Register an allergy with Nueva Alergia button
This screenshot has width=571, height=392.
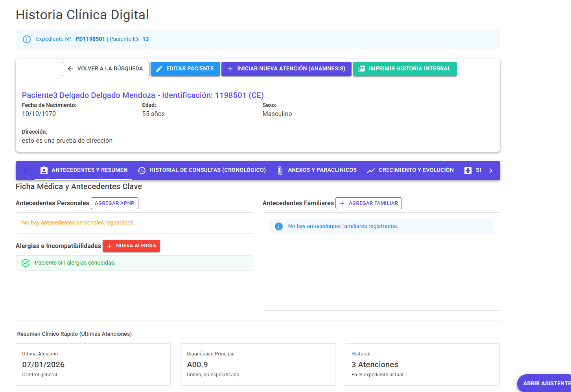click(131, 246)
